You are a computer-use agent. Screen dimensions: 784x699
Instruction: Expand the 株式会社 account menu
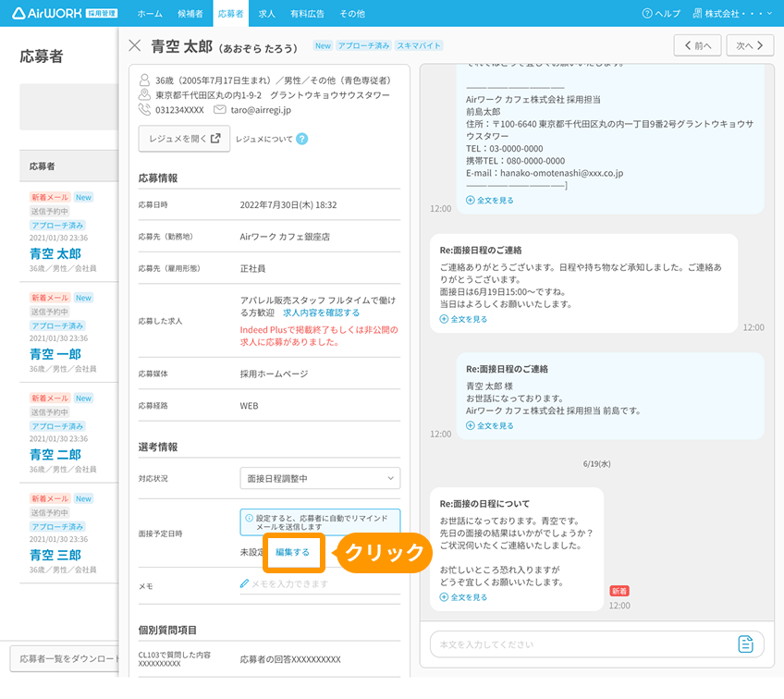pyautogui.click(x=732, y=14)
